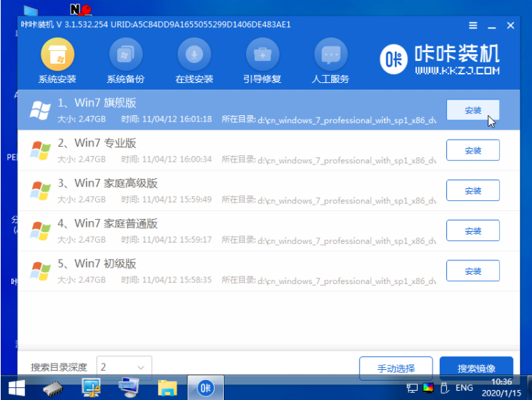The image size is (532, 400).
Task: Select the '1、Win7 旗舰版' title
Action: coord(97,102)
